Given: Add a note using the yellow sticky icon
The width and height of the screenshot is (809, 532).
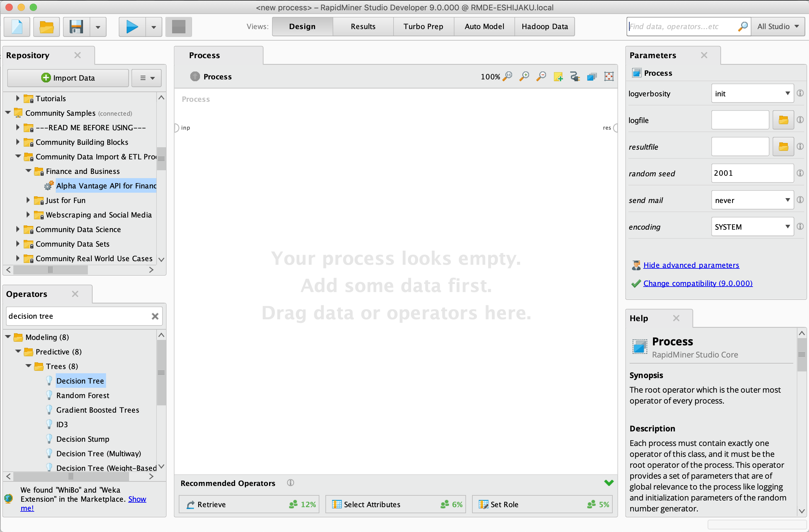Looking at the screenshot, I should [558, 76].
